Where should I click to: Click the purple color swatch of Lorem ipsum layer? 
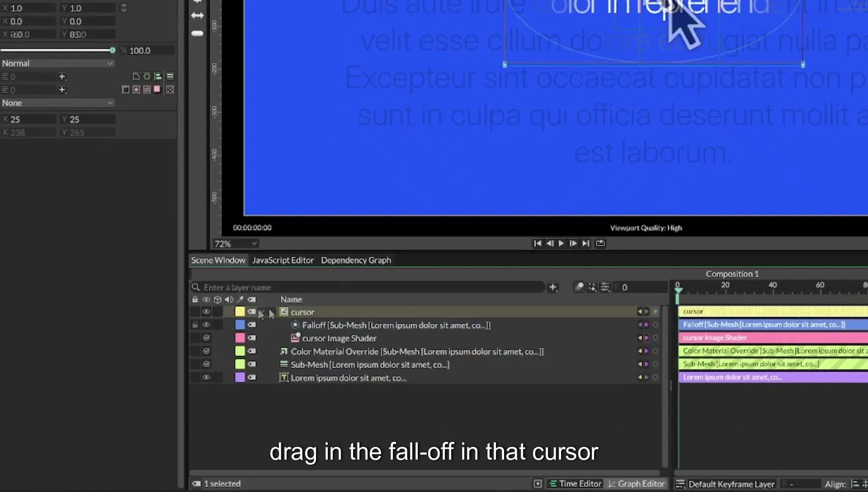[x=240, y=377]
